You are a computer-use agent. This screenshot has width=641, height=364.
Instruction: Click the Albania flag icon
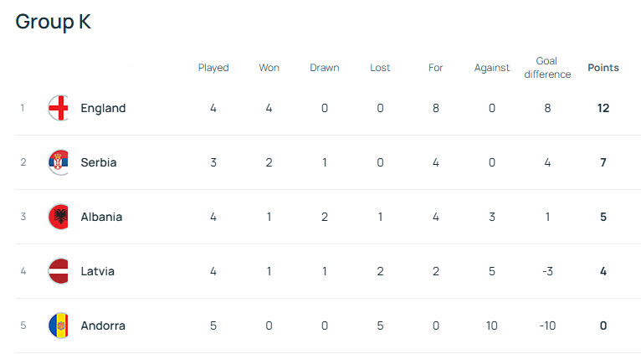[x=58, y=217]
